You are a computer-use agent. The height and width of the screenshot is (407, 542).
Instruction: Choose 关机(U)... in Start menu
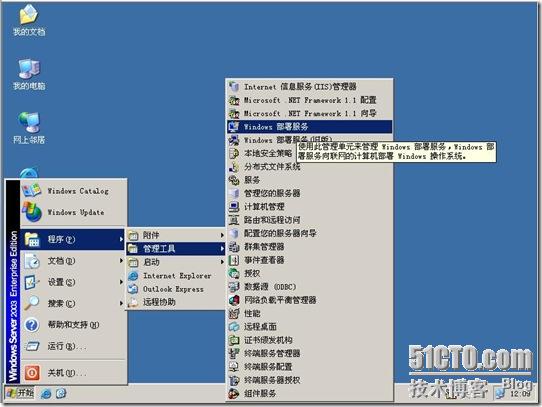[x=73, y=373]
